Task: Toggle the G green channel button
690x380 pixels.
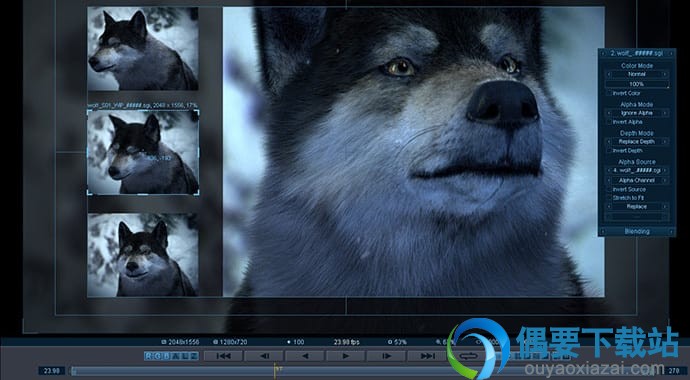Action: (158, 356)
